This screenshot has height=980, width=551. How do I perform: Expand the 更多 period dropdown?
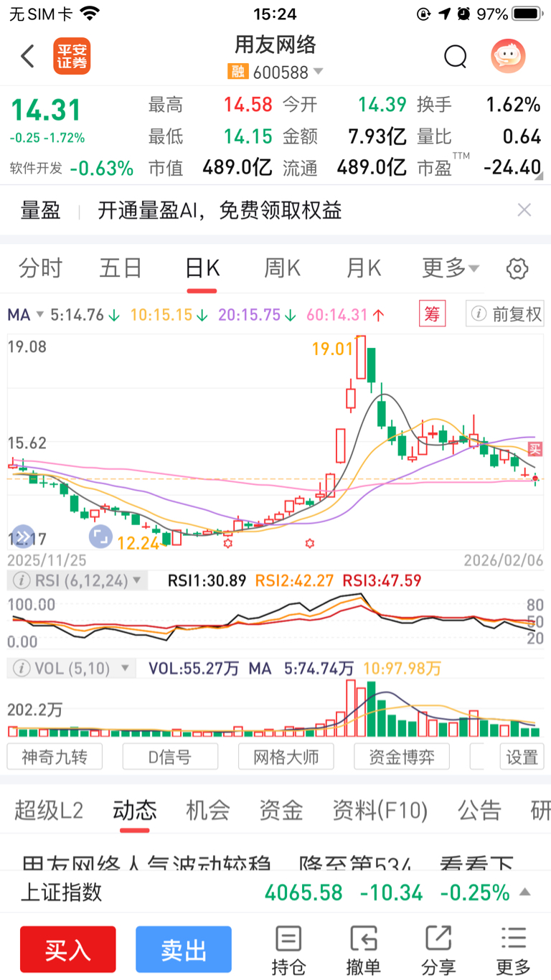(x=451, y=268)
